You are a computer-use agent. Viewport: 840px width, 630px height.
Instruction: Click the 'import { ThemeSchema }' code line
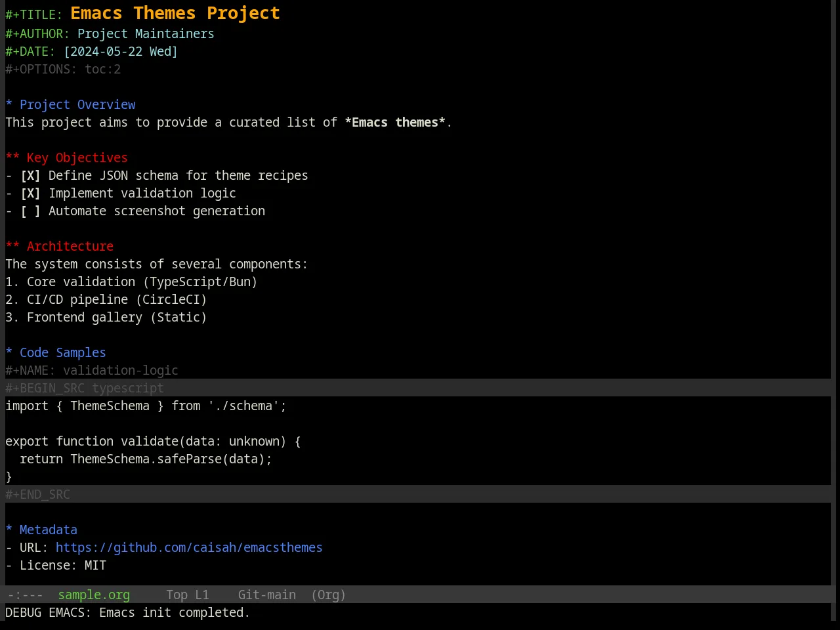[x=146, y=406]
